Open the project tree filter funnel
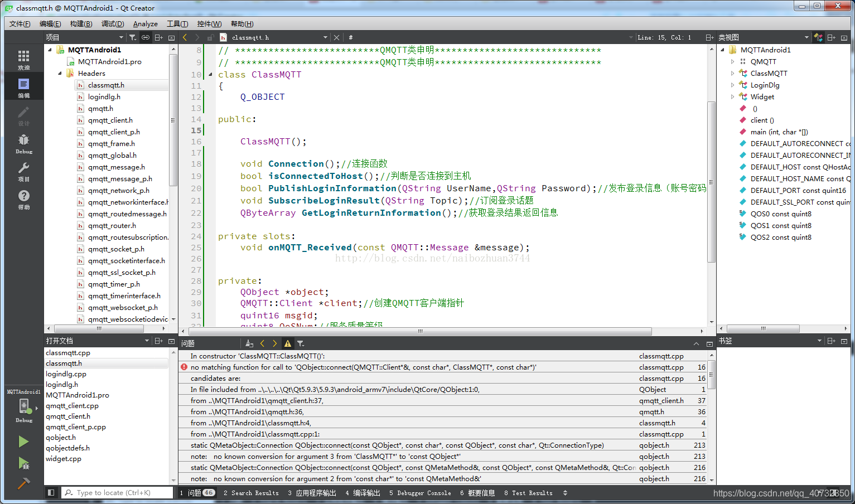 point(133,37)
